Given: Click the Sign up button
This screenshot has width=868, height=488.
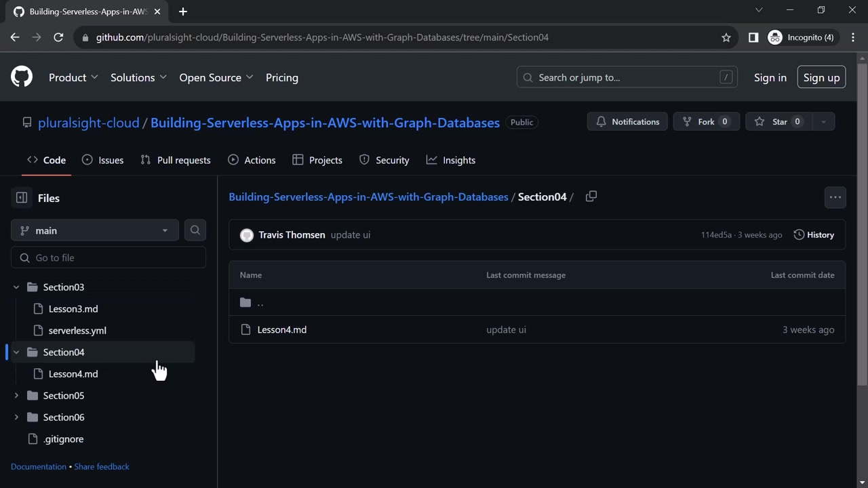Looking at the screenshot, I should [821, 77].
